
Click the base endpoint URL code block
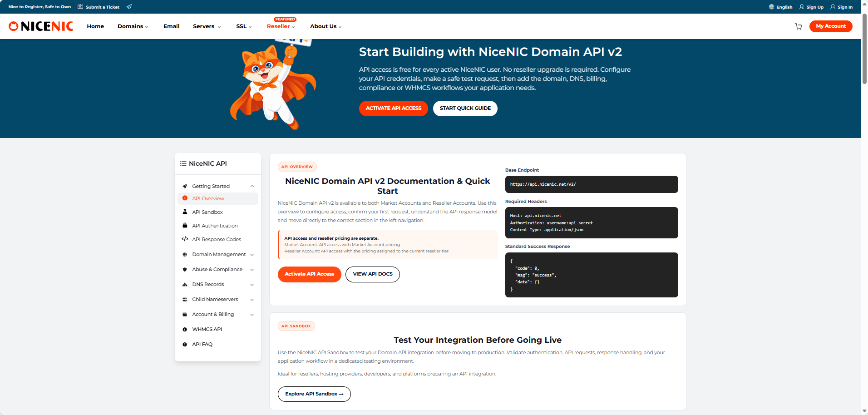click(592, 184)
